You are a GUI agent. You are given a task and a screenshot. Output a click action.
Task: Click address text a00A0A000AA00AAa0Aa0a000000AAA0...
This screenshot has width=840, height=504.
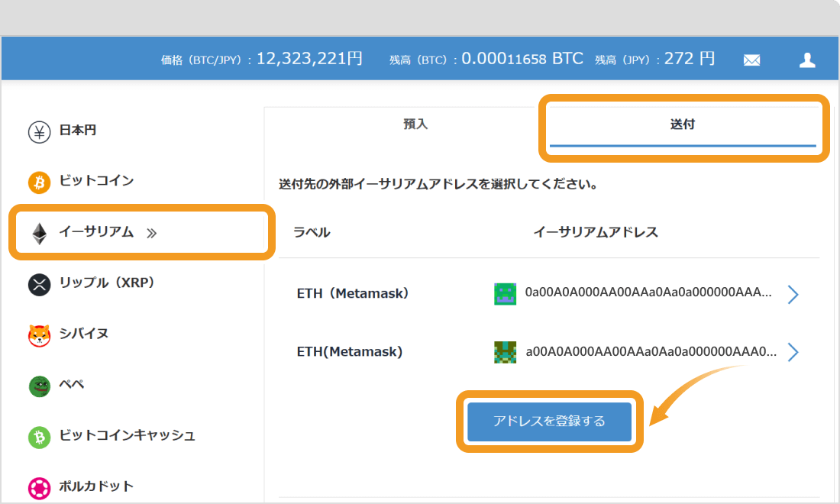point(651,351)
